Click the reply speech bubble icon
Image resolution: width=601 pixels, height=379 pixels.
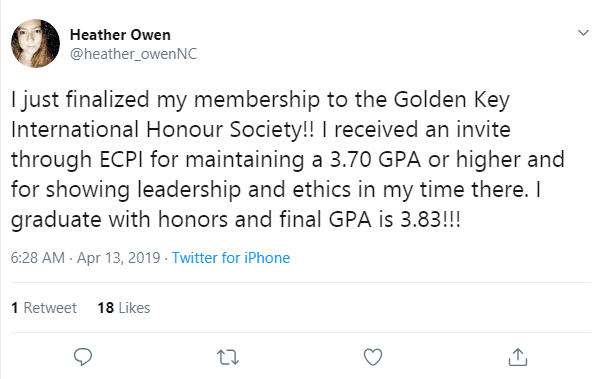83,357
